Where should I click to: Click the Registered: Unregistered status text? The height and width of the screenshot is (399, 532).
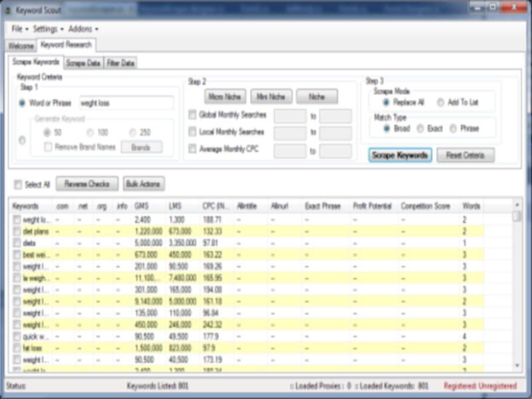480,386
